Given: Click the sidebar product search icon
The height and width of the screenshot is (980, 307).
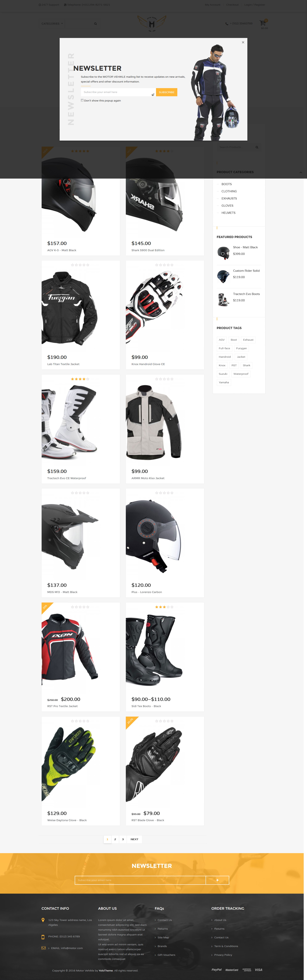Looking at the screenshot, I should 257,147.
